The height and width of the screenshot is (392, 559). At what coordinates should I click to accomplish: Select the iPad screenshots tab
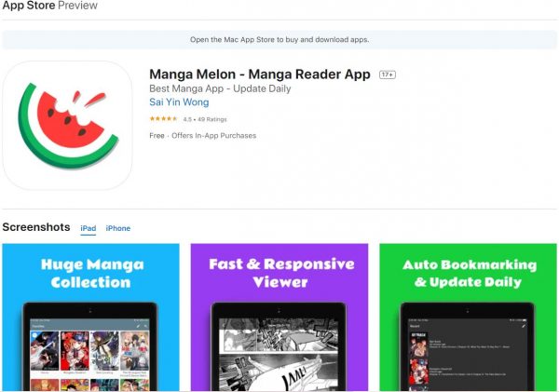[x=89, y=228]
